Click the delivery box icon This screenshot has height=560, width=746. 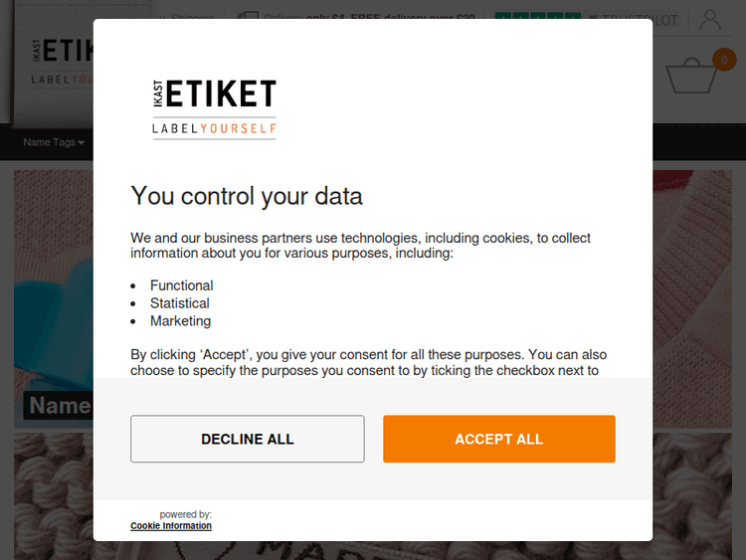[249, 19]
